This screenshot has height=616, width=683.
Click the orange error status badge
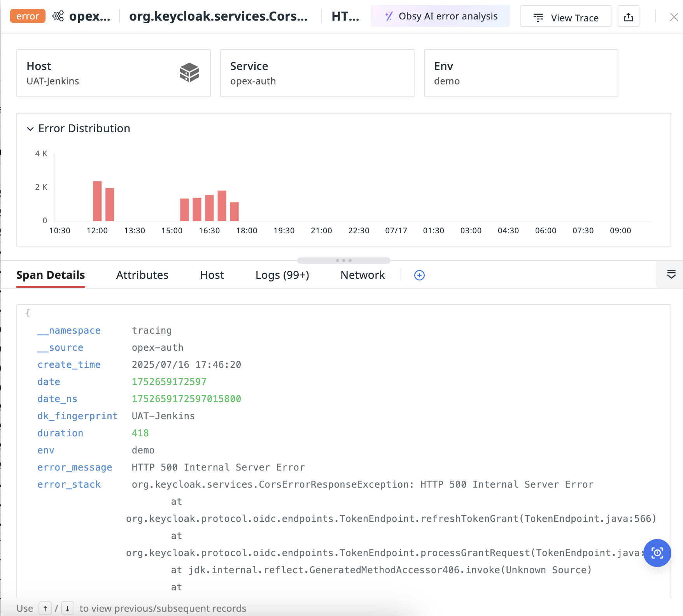click(x=28, y=16)
